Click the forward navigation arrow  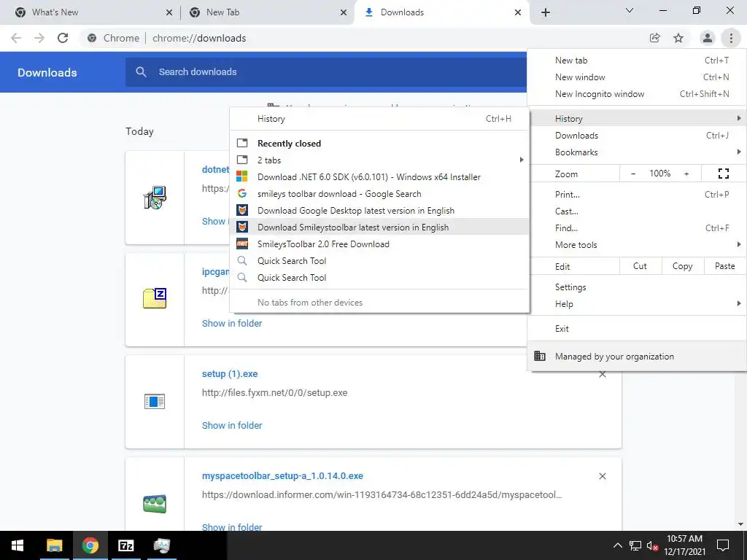39,38
